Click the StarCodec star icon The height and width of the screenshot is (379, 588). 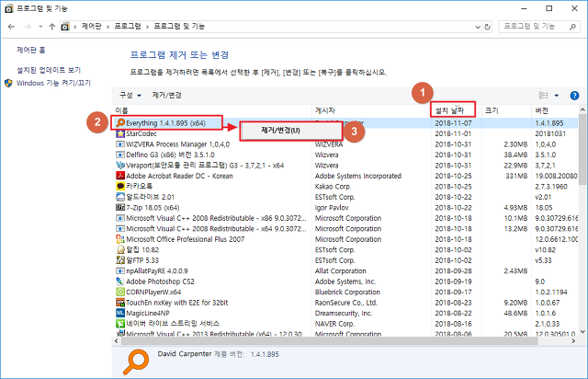120,133
